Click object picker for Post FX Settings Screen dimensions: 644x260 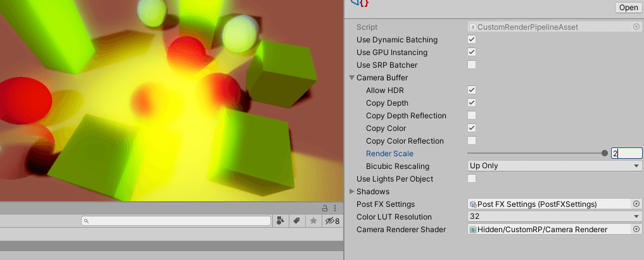[x=636, y=204]
